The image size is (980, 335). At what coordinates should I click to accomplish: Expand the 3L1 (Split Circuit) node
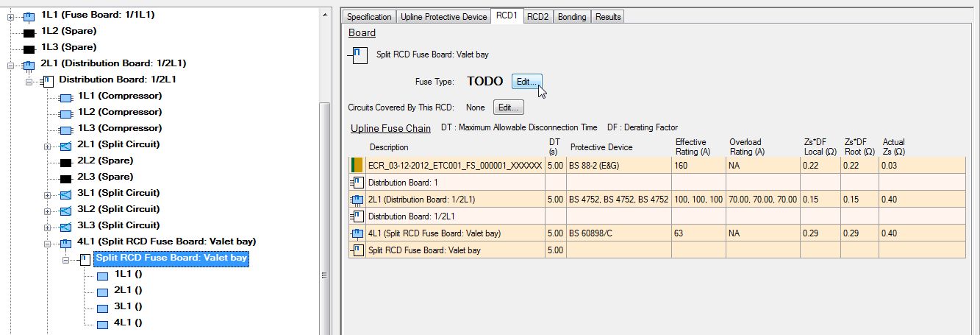49,194
